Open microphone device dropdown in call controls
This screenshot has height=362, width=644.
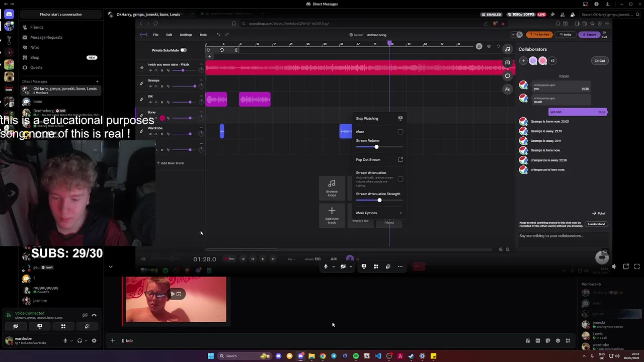[333, 267]
